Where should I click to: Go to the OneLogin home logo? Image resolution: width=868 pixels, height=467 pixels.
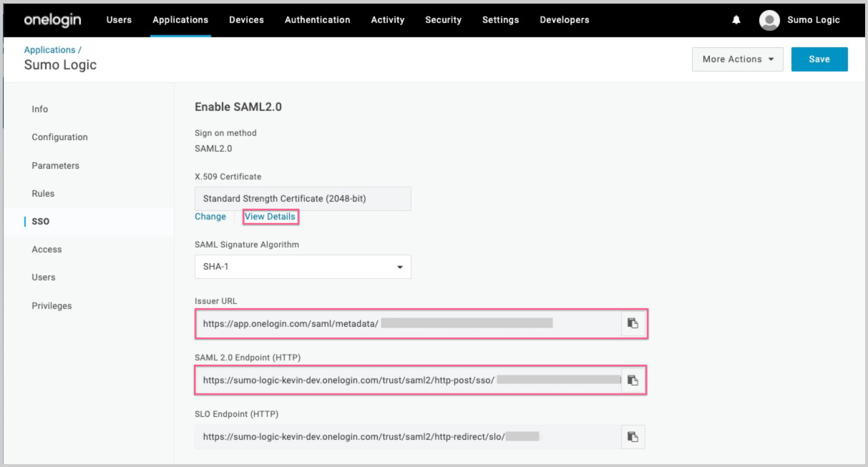coord(52,19)
